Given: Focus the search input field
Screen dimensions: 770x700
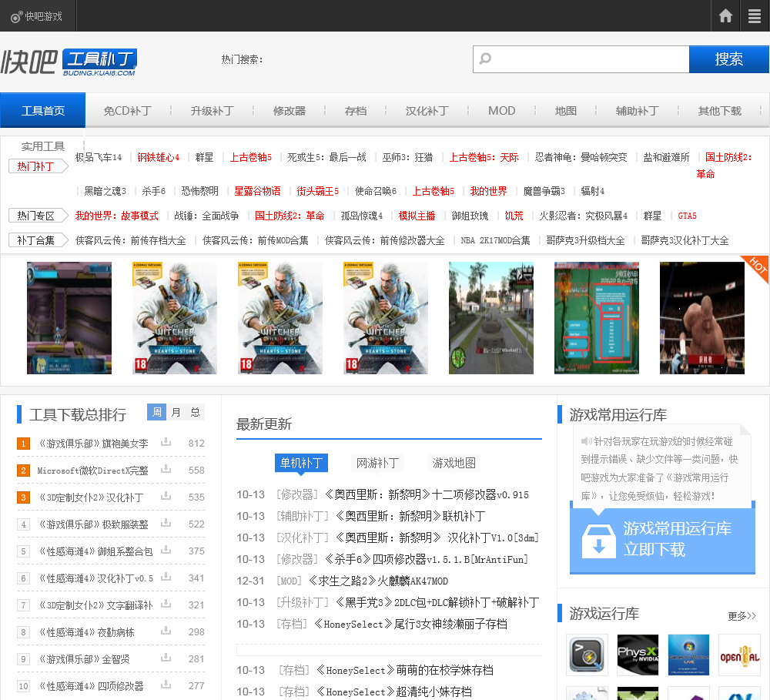Looking at the screenshot, I should coord(581,59).
